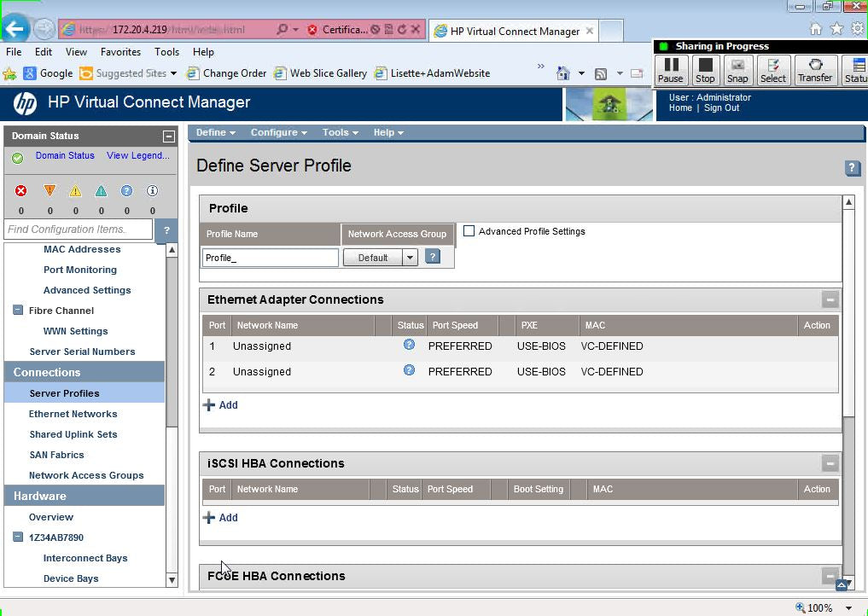Click the Select sharing tool
This screenshot has width=868, height=616.
click(772, 70)
